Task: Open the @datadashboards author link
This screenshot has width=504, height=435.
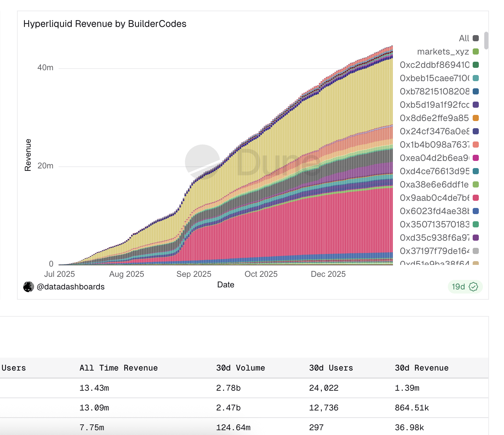Action: tap(70, 287)
